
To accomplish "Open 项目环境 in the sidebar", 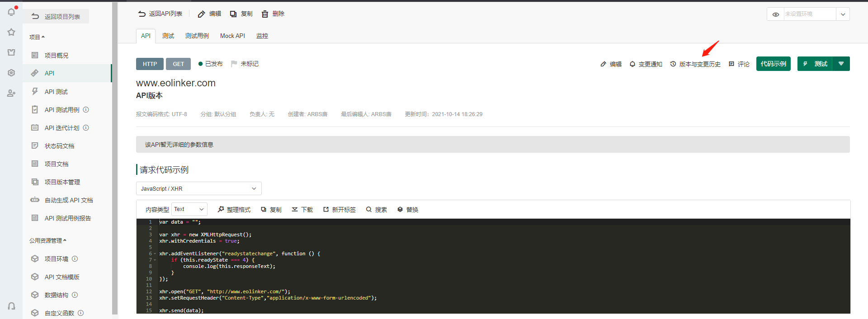I will [57, 259].
